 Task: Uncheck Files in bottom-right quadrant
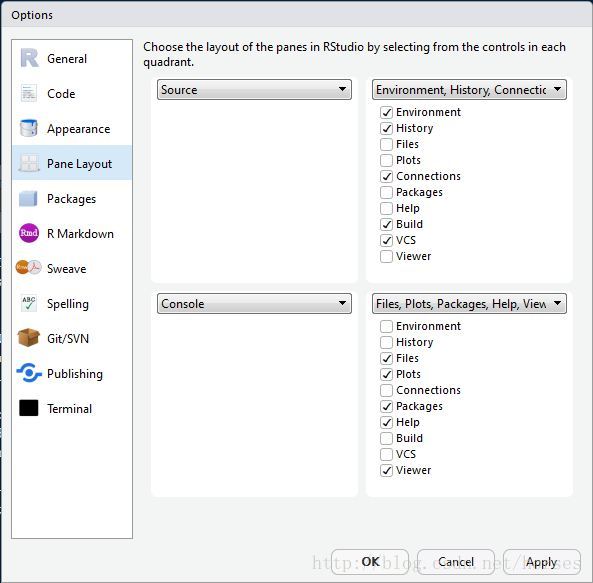point(386,358)
